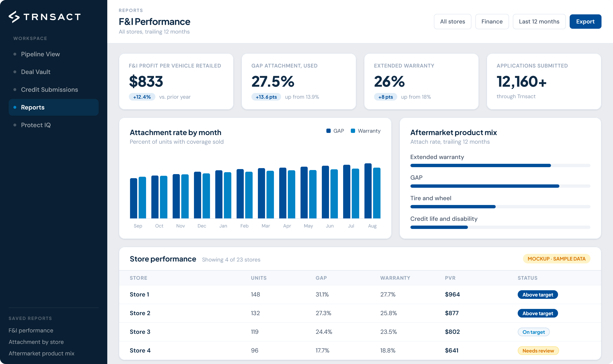
Task: Click the Mar label on chart axis
Action: click(266, 226)
